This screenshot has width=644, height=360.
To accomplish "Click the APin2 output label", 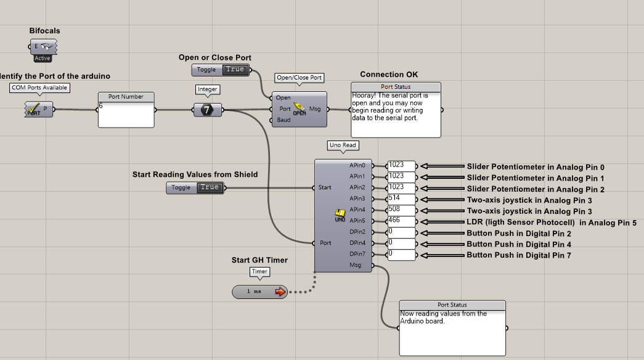I will [357, 187].
